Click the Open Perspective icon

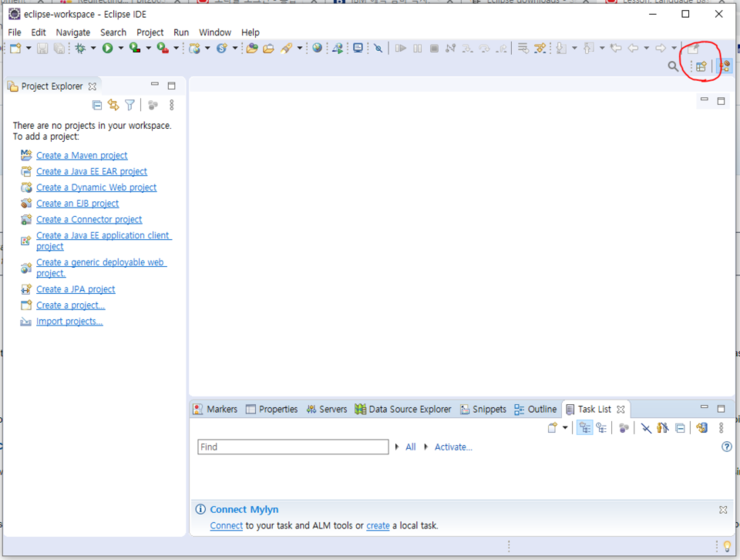701,67
